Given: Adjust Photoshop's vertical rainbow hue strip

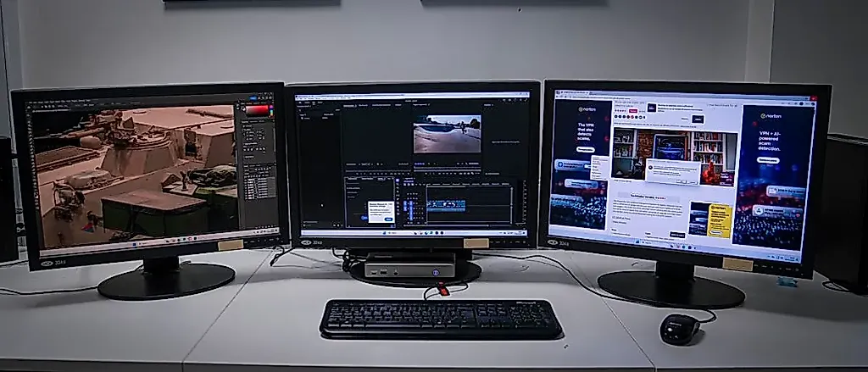Looking at the screenshot, I should tap(272, 111).
